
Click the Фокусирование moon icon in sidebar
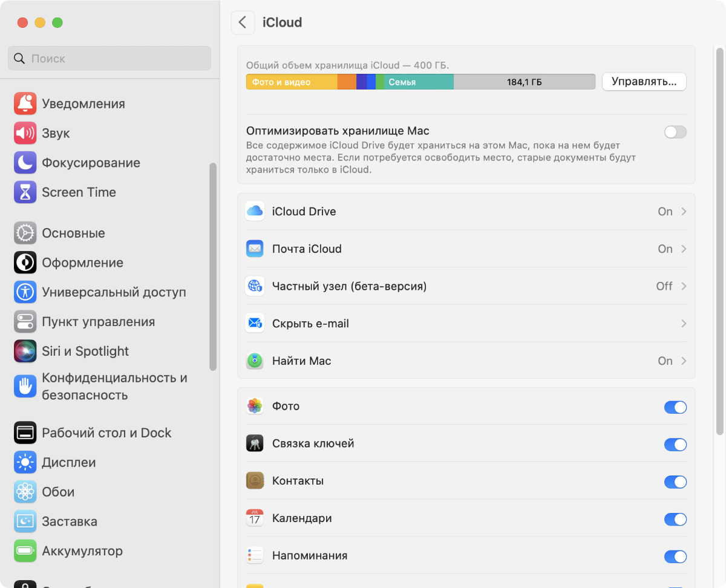coord(25,163)
